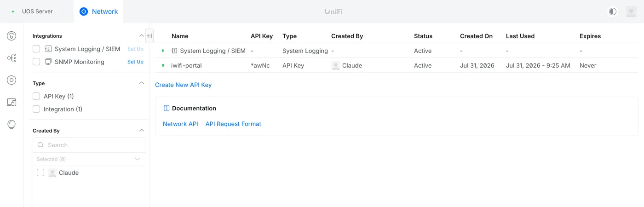Click the System Logging type cell
Screen dimensions: 644x207
point(305,51)
